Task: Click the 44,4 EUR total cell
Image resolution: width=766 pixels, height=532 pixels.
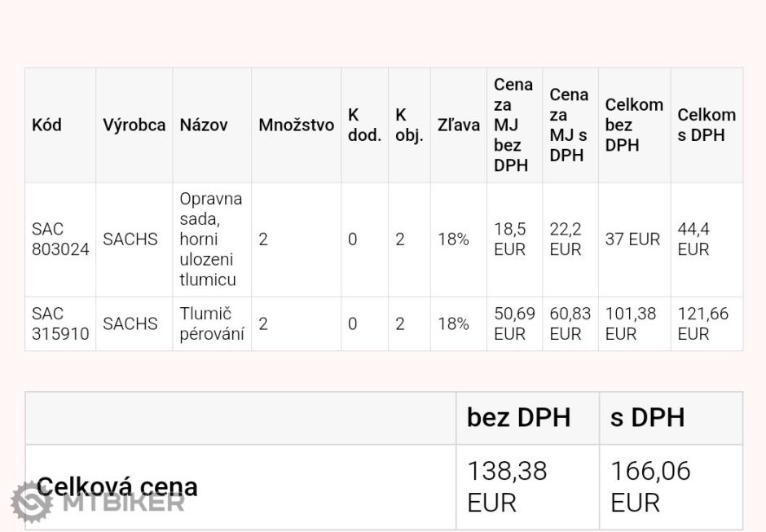Action: point(693,240)
